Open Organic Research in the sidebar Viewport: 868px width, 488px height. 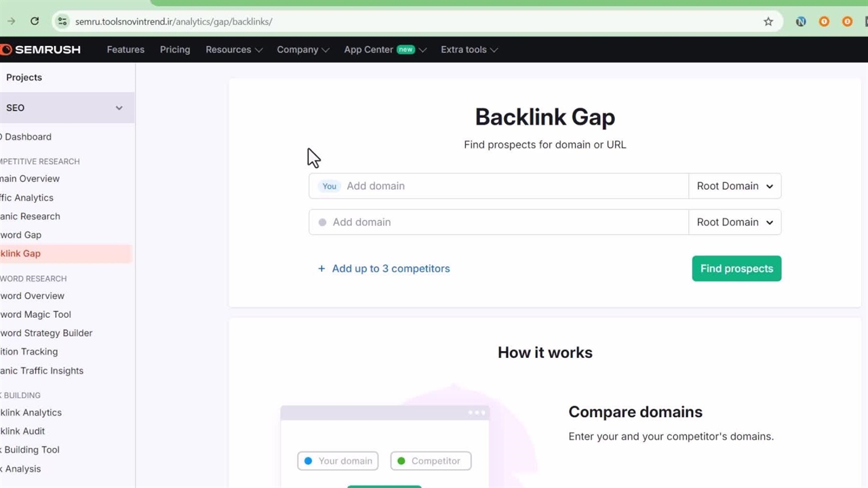(x=30, y=216)
